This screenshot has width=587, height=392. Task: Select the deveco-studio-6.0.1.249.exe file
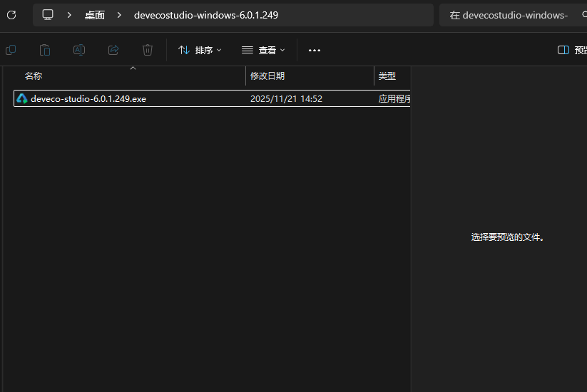(x=212, y=98)
